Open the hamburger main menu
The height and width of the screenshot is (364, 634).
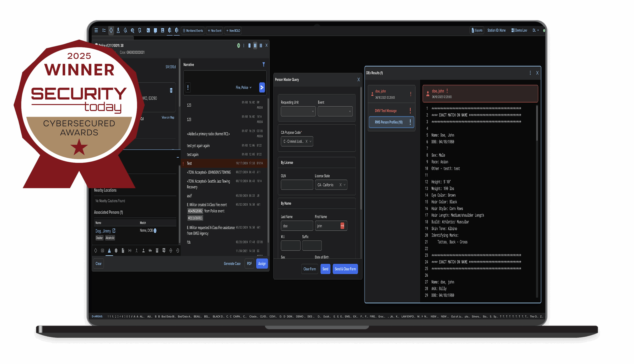pos(96,30)
